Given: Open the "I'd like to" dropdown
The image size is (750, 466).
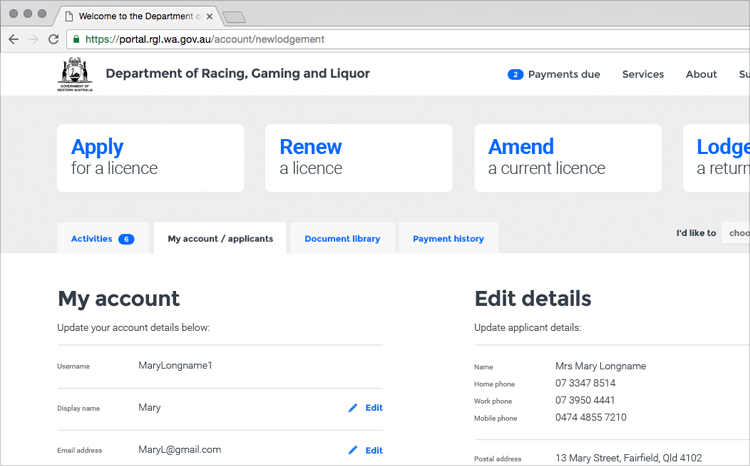Looking at the screenshot, I should 735,233.
